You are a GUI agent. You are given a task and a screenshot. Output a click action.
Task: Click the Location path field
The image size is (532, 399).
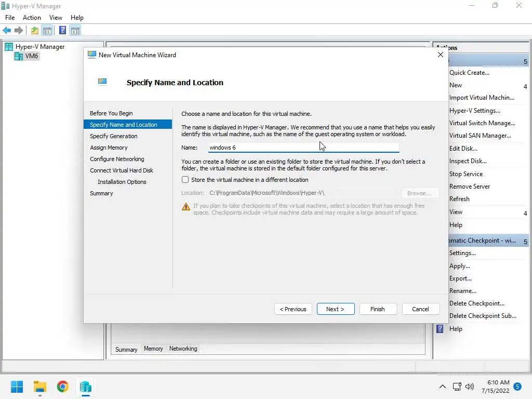(x=303, y=193)
